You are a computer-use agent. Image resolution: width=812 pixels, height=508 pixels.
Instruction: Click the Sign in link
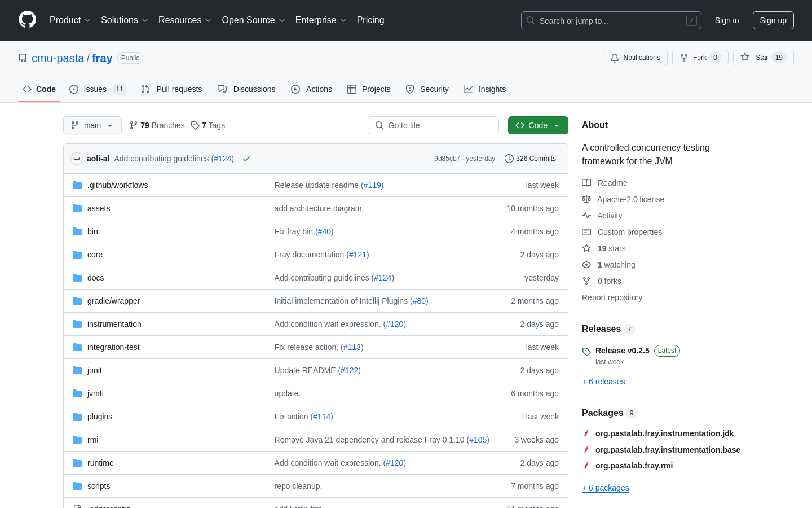[727, 20]
